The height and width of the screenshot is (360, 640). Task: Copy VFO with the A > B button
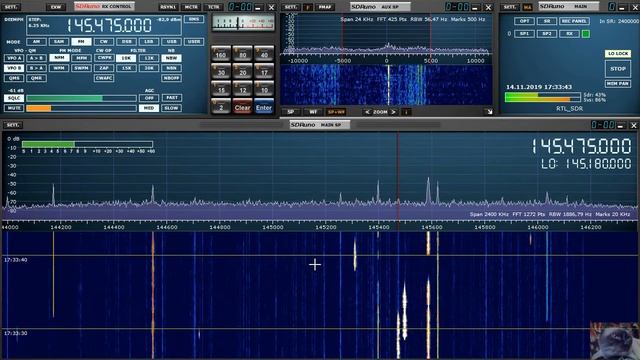36,58
